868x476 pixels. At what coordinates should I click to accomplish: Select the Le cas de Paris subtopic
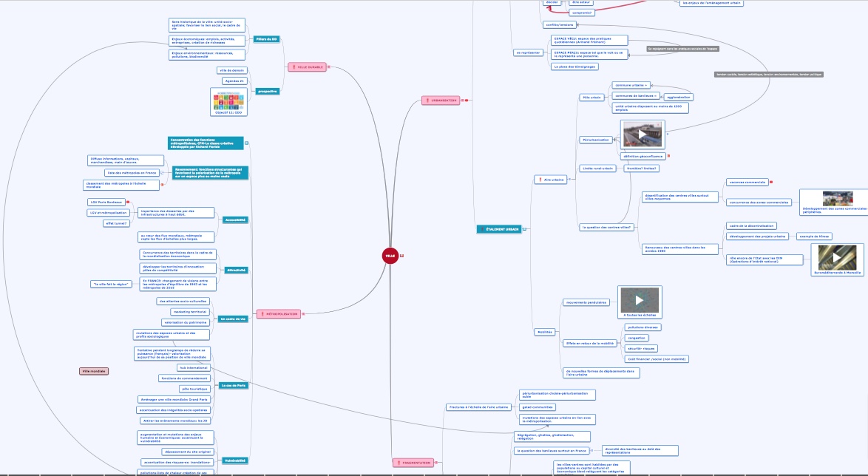tap(233, 385)
